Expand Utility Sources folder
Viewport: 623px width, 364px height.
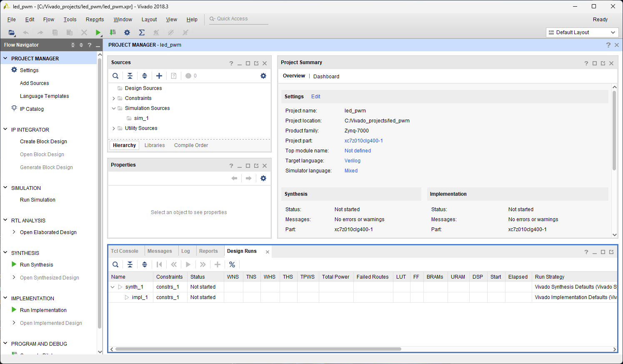(x=114, y=128)
